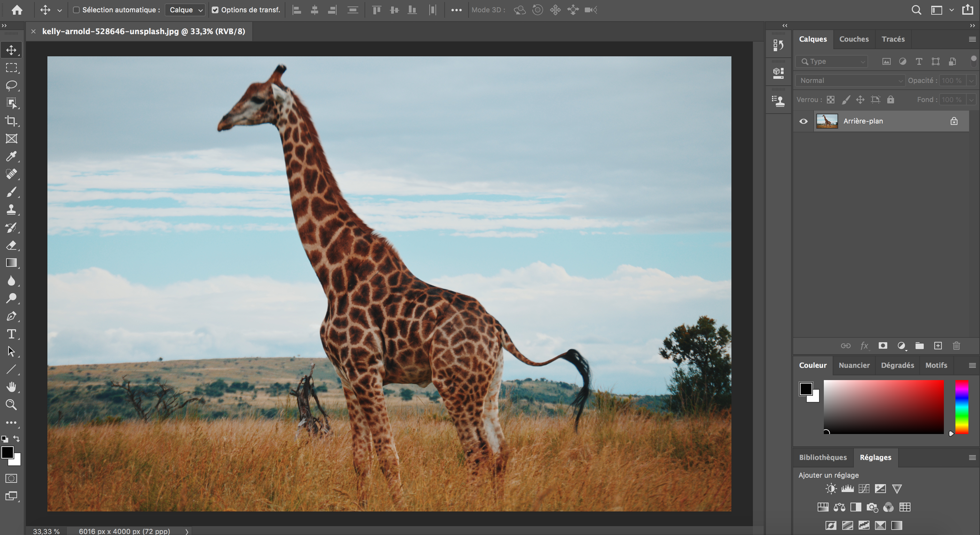Image resolution: width=980 pixels, height=535 pixels.
Task: Select the Gradient tool
Action: (11, 263)
